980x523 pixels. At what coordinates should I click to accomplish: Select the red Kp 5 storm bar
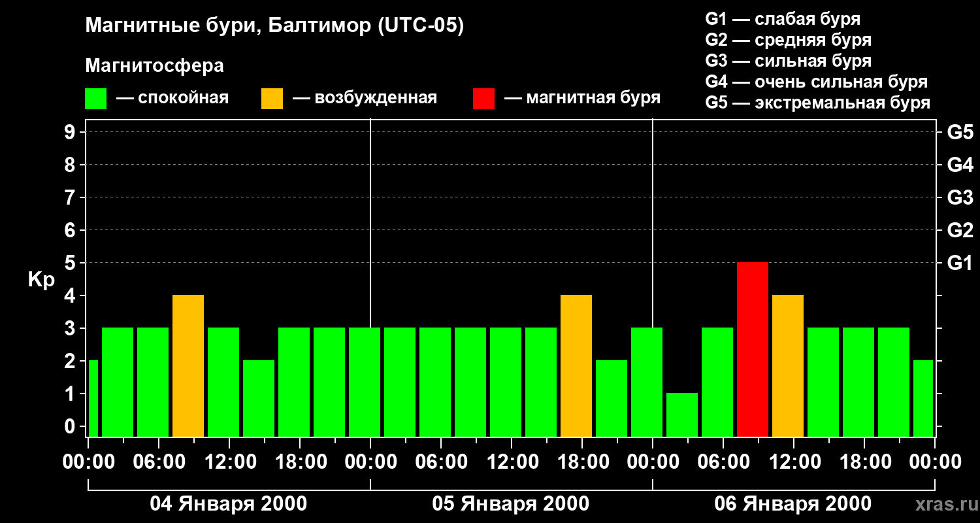(x=753, y=349)
